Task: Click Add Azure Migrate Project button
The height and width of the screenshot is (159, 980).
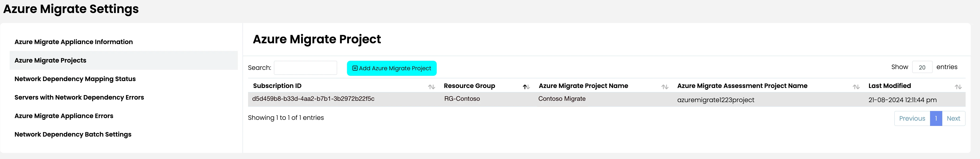Action: [x=391, y=68]
